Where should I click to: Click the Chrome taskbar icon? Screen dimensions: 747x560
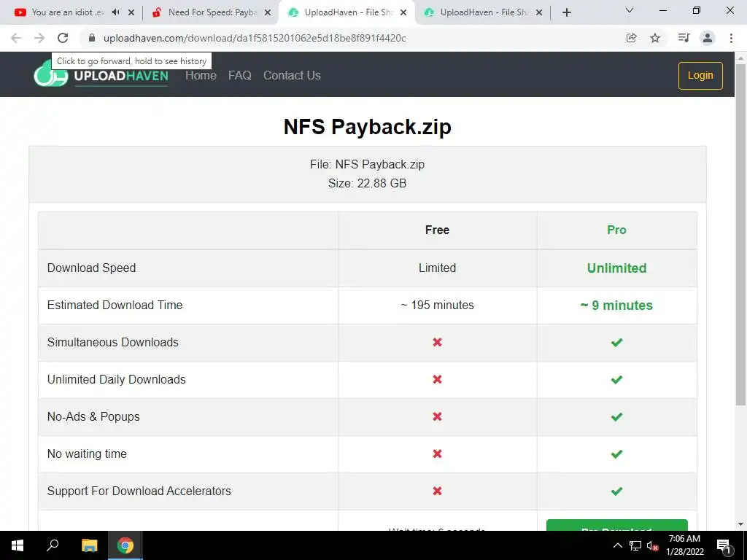(x=125, y=545)
